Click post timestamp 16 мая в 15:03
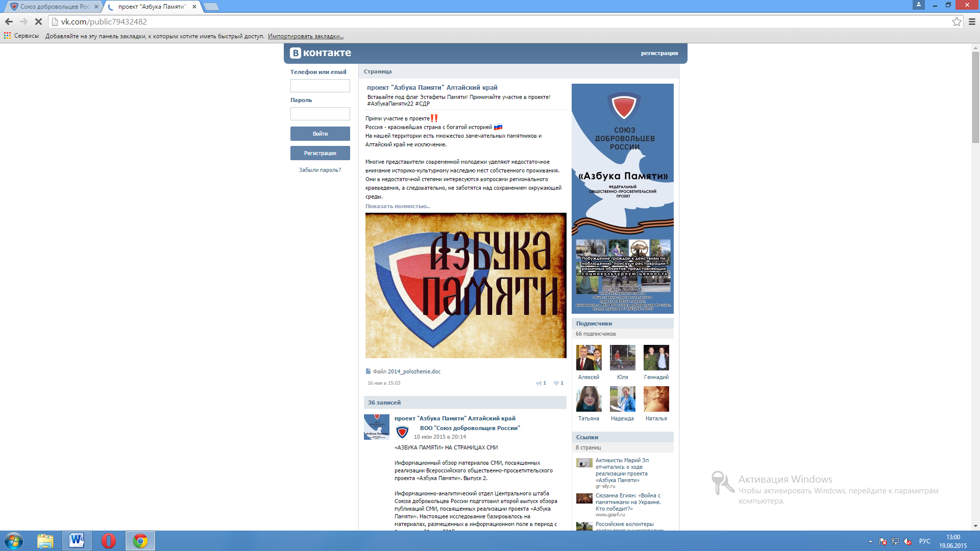The height and width of the screenshot is (551, 980). (x=384, y=383)
